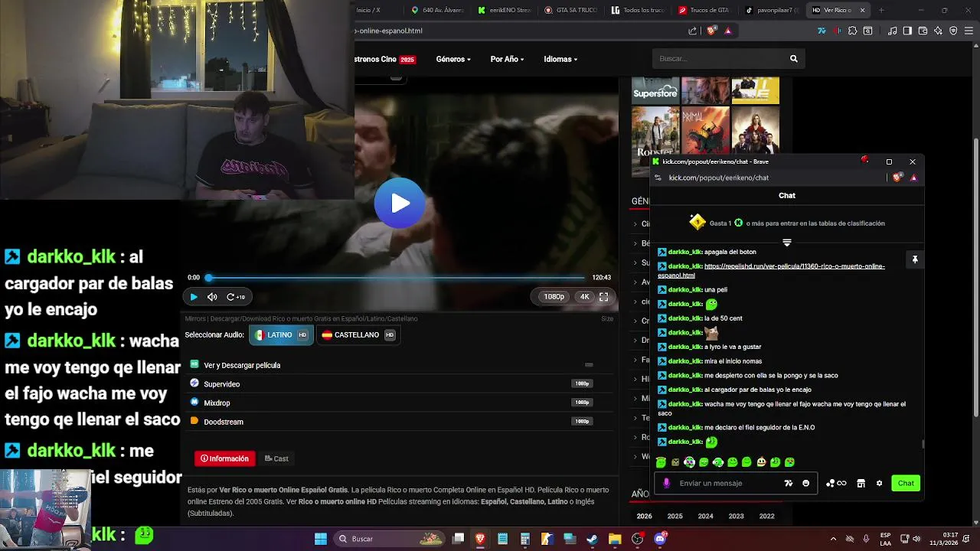
Task: Skip forward 10 seconds in the player
Action: [236, 297]
